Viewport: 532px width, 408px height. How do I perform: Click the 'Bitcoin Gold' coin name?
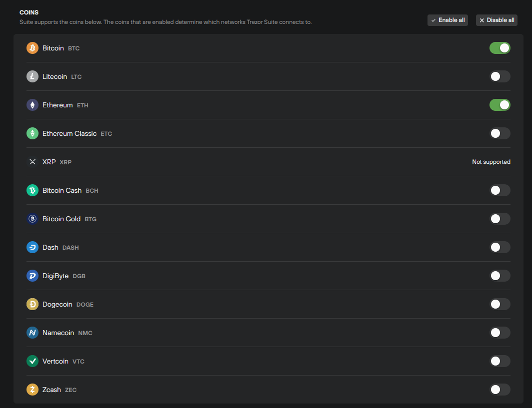[61, 219]
